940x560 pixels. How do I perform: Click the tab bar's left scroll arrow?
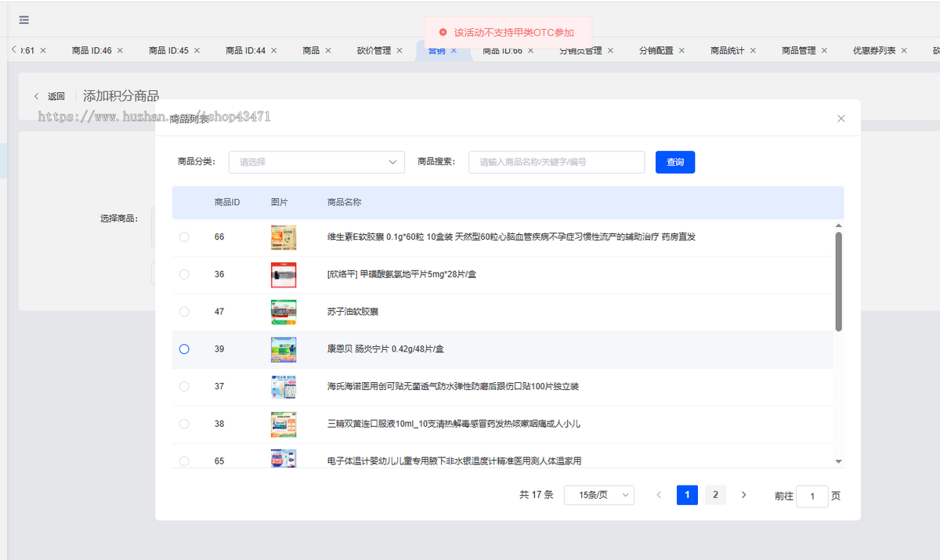pos(13,50)
